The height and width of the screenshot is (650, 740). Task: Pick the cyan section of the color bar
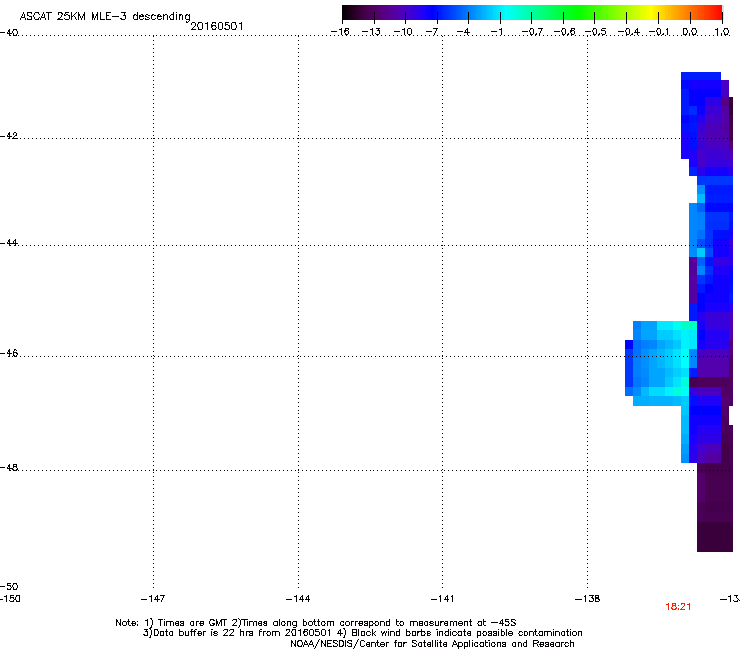coord(507,12)
